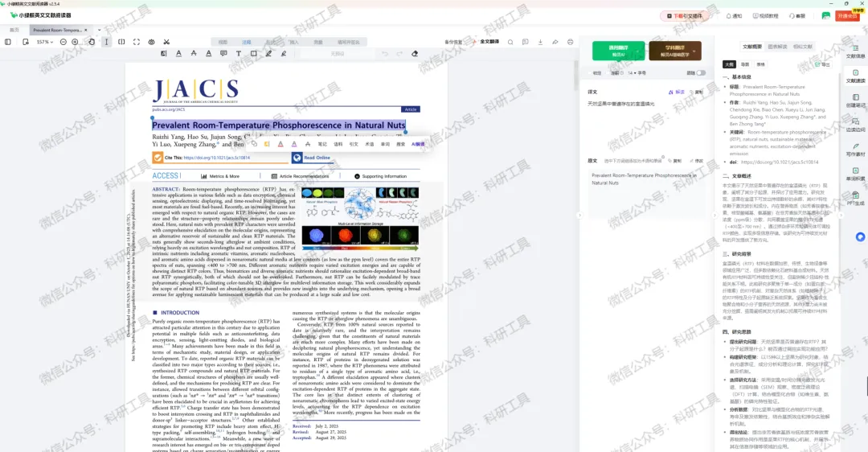Click the share arrow icon

(555, 42)
